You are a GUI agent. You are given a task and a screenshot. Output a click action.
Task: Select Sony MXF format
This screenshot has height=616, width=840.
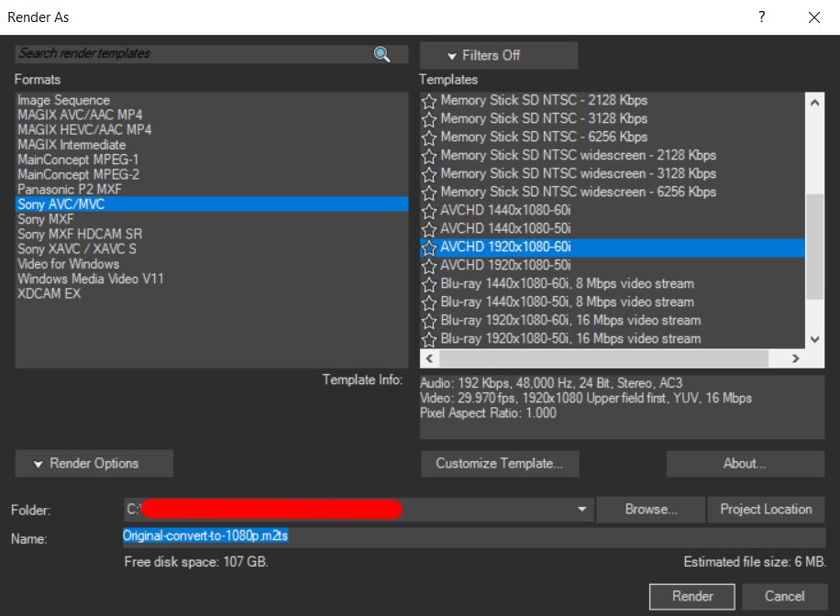pyautogui.click(x=212, y=219)
